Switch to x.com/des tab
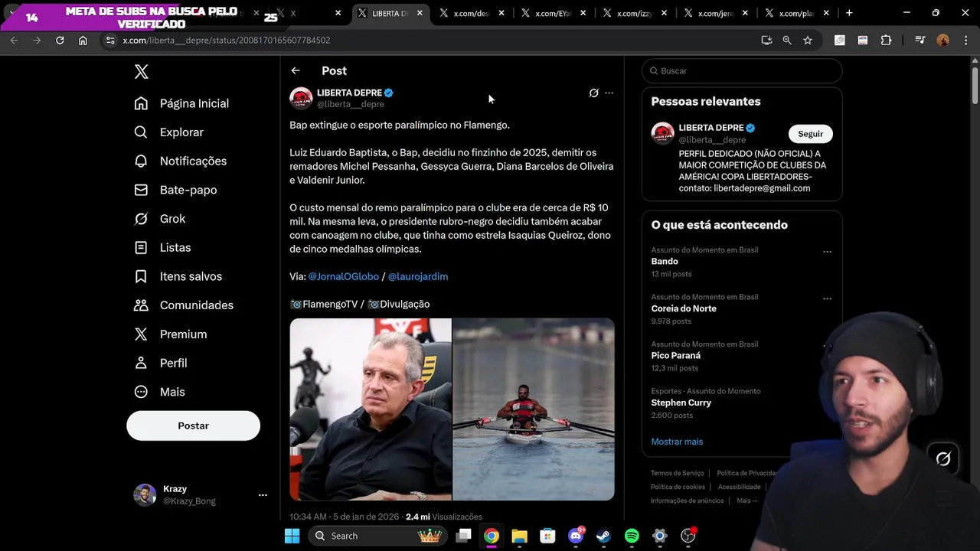 [472, 13]
